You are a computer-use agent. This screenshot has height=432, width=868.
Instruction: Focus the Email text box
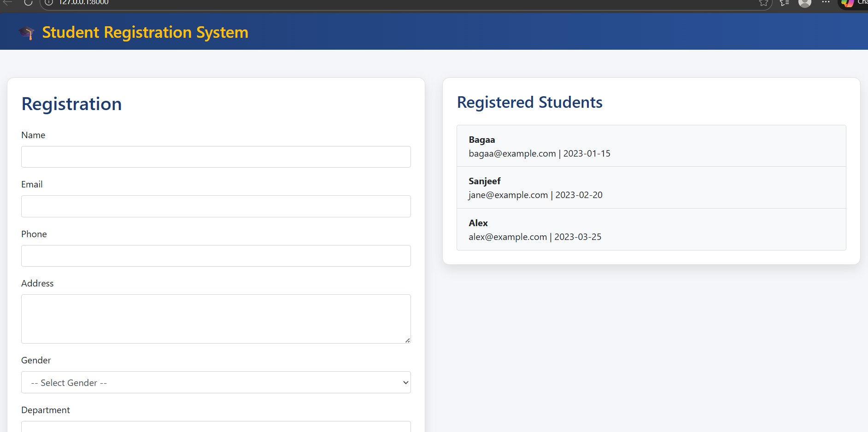pyautogui.click(x=216, y=206)
